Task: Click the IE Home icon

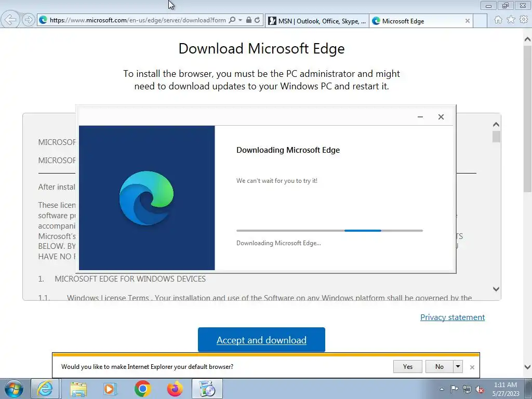Action: pyautogui.click(x=498, y=20)
